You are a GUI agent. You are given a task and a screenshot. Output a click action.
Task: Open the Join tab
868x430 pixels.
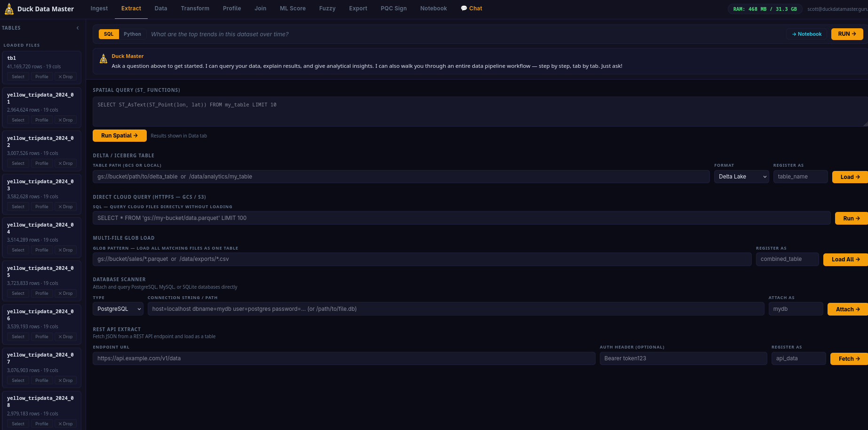261,8
